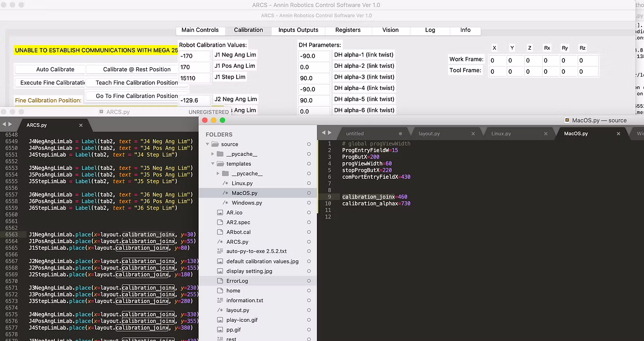This screenshot has width=644, height=341.
Task: Switch to the untitled editor tab
Action: [x=355, y=134]
